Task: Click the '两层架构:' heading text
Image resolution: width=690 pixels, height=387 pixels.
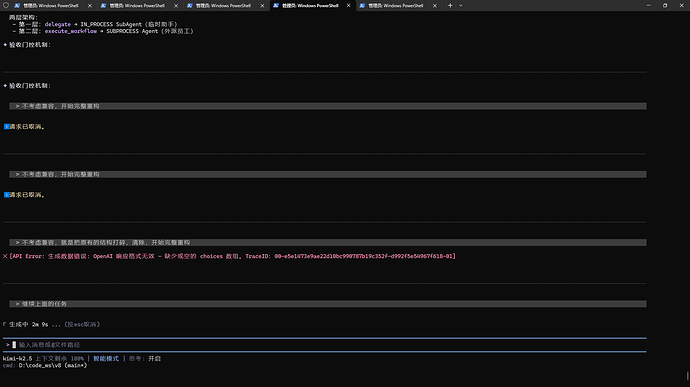Action: tap(23, 18)
